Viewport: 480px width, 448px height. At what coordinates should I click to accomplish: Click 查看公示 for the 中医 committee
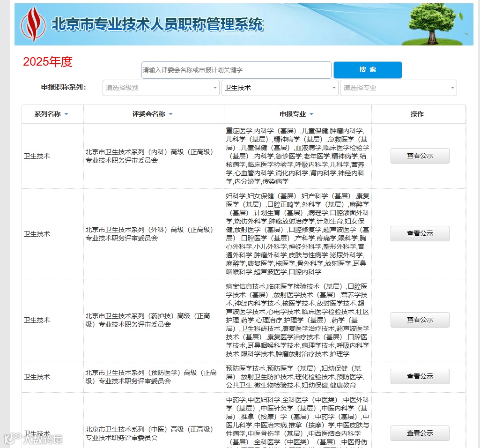pos(420,433)
